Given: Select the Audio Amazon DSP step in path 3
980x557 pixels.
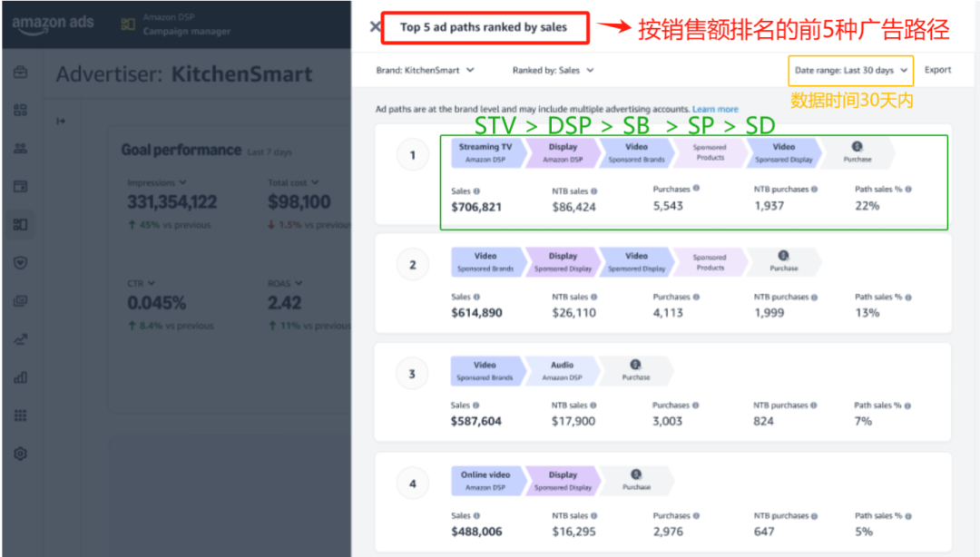Looking at the screenshot, I should click(562, 371).
